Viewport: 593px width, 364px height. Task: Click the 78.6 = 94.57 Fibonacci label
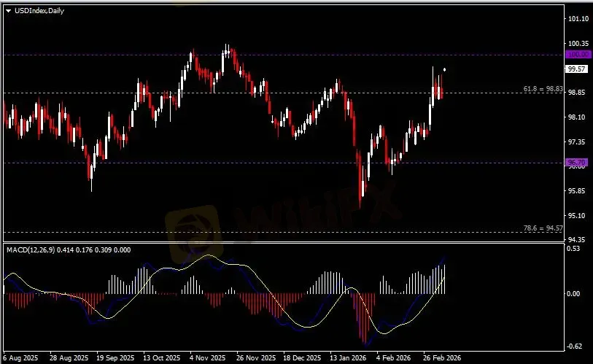(x=543, y=228)
